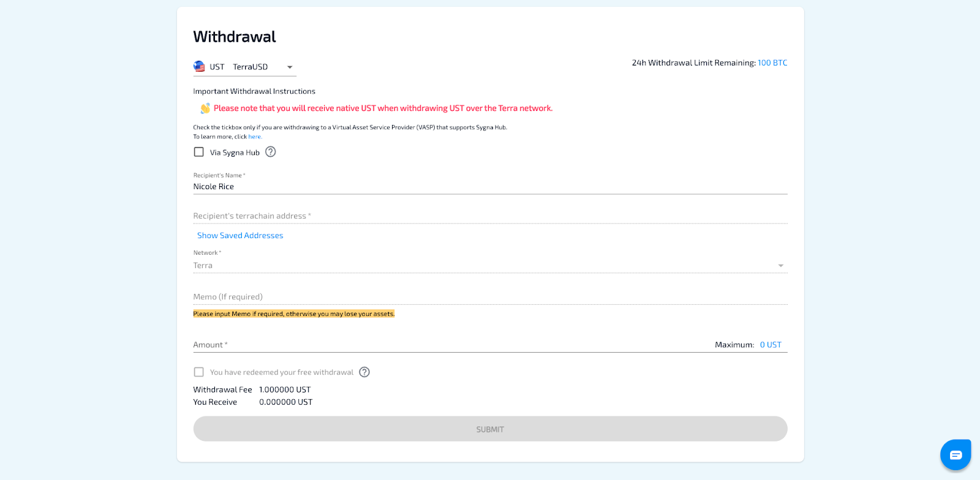
Task: Open the 'here' learn more link
Action: 255,137
